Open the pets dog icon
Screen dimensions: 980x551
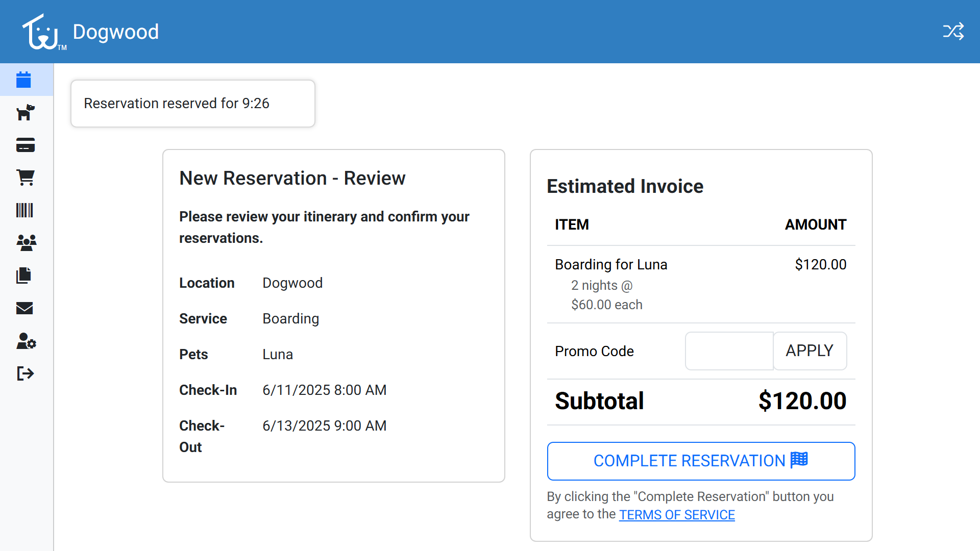pyautogui.click(x=25, y=112)
